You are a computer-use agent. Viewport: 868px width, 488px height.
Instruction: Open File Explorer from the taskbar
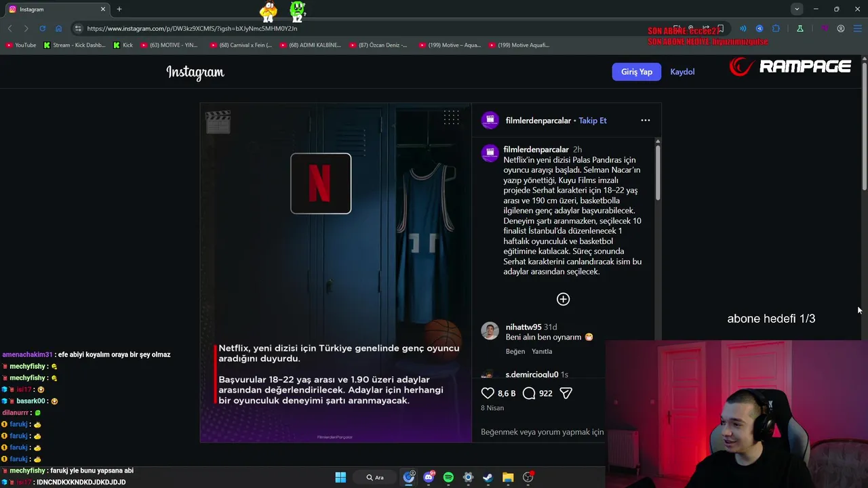pos(508,477)
